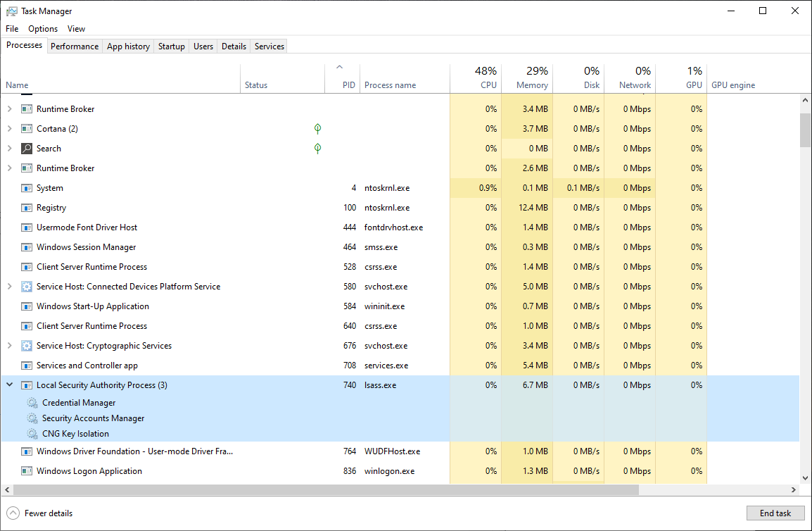
Task: Sort by the Network column header
Action: [x=630, y=77]
